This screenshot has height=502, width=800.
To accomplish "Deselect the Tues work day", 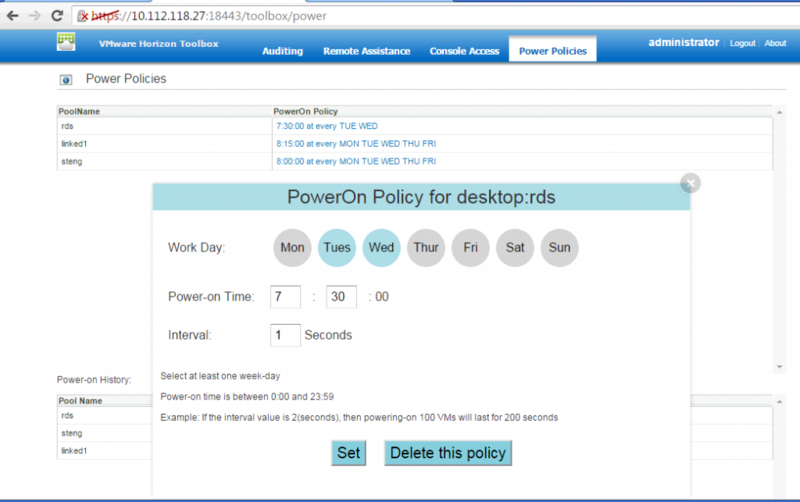I will [337, 247].
